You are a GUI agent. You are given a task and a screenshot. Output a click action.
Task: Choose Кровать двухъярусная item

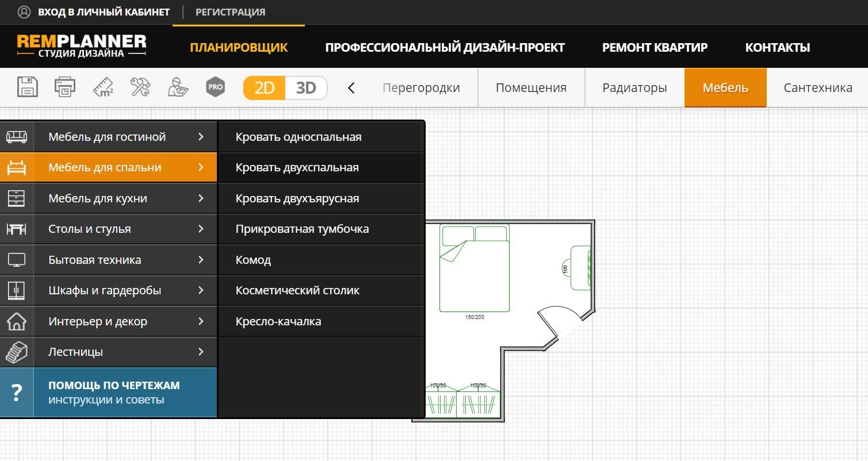321,198
